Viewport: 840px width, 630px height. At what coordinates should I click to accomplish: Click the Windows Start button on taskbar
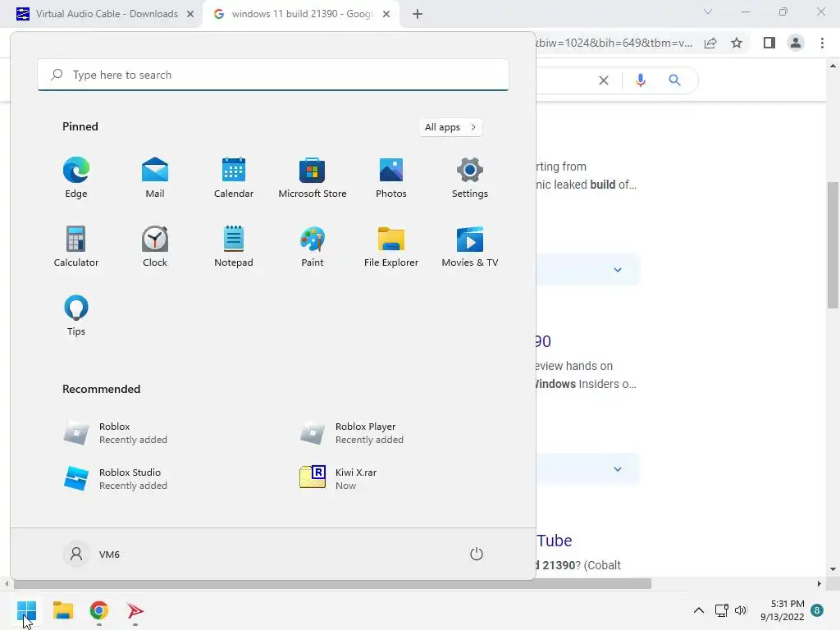(x=26, y=610)
